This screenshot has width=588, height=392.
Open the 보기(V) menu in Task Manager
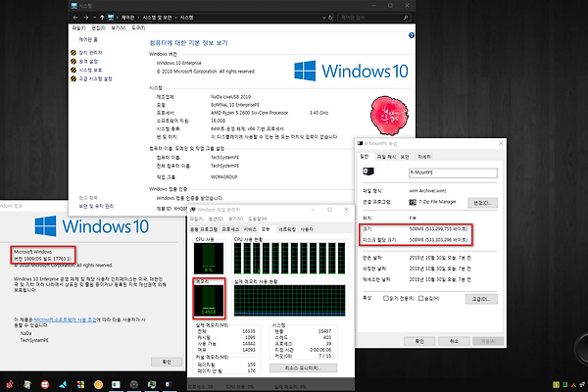pos(236,219)
